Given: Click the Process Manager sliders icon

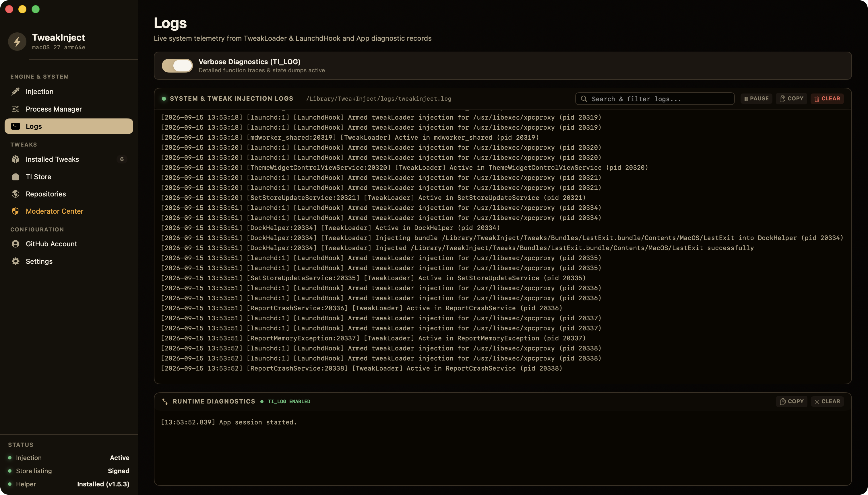Looking at the screenshot, I should [x=15, y=109].
